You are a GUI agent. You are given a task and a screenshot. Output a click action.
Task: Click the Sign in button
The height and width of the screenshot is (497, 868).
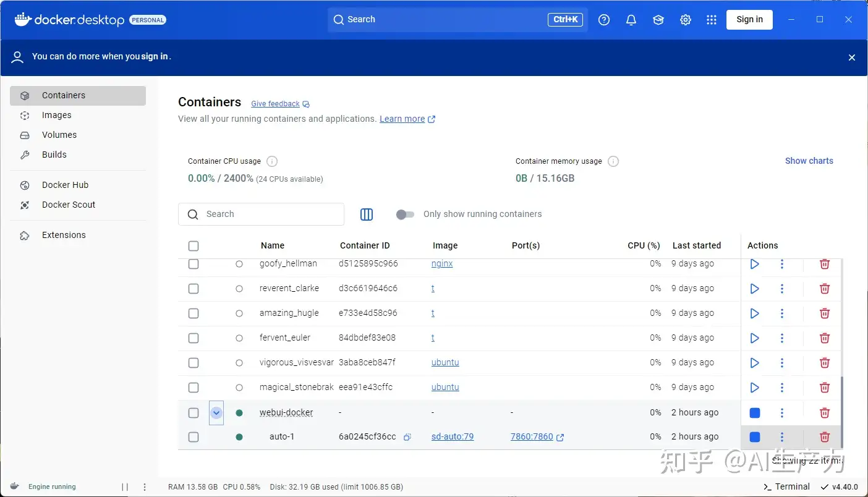click(749, 20)
